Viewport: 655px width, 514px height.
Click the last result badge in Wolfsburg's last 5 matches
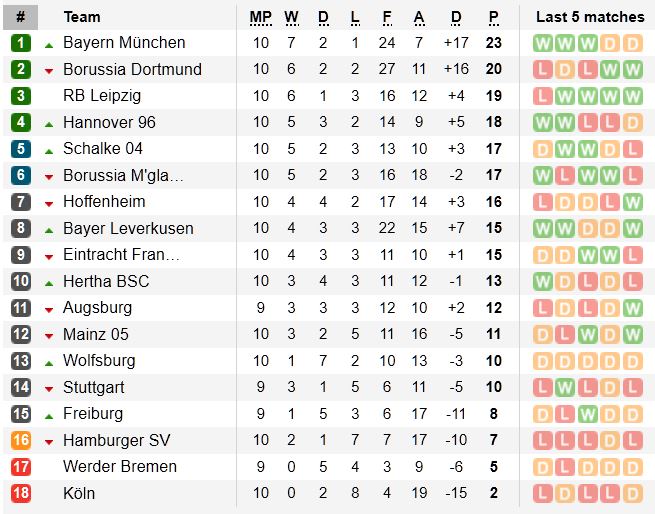coord(632,361)
